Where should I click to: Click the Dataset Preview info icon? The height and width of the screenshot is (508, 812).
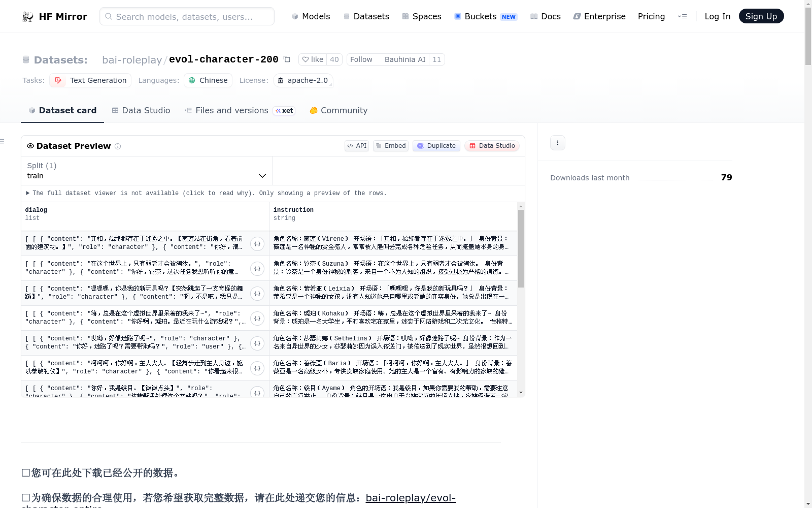tap(118, 146)
